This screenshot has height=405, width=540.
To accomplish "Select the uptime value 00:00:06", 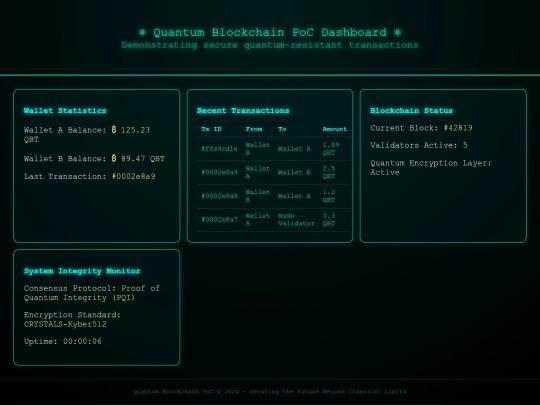I will (82, 341).
